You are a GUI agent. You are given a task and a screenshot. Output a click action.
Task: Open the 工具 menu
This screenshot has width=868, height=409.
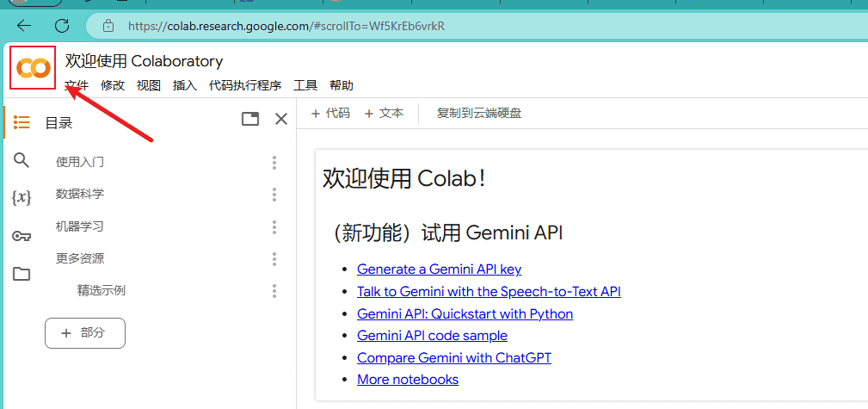[305, 85]
